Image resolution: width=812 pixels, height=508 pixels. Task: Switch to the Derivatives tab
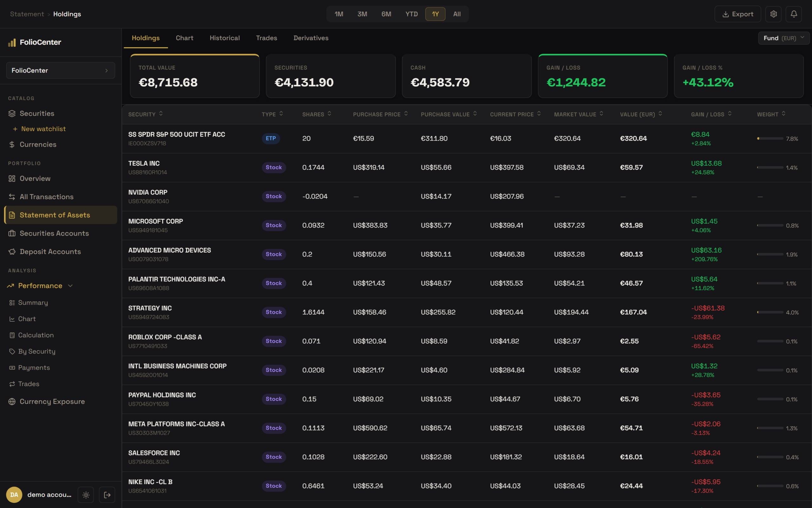pyautogui.click(x=311, y=38)
